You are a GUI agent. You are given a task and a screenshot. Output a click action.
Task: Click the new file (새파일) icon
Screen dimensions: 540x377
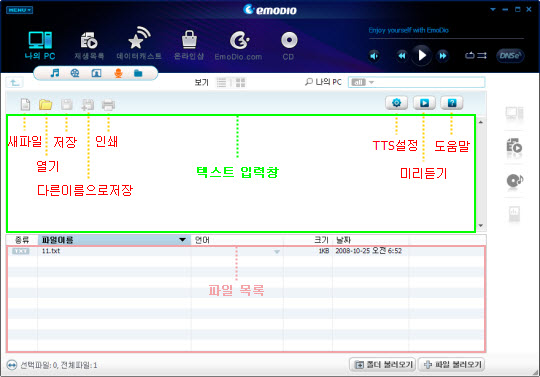[x=25, y=104]
